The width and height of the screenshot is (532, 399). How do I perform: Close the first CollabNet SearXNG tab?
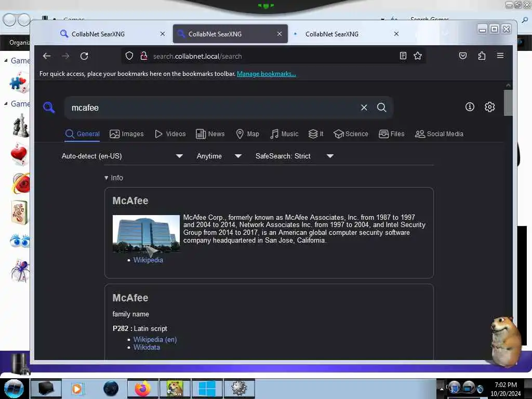click(x=163, y=34)
